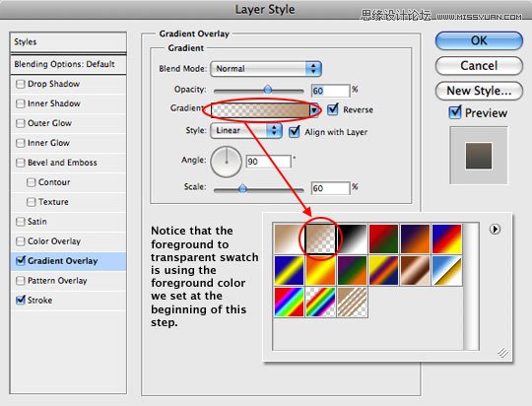Select the Stroke row label
532x406 pixels.
click(40, 301)
